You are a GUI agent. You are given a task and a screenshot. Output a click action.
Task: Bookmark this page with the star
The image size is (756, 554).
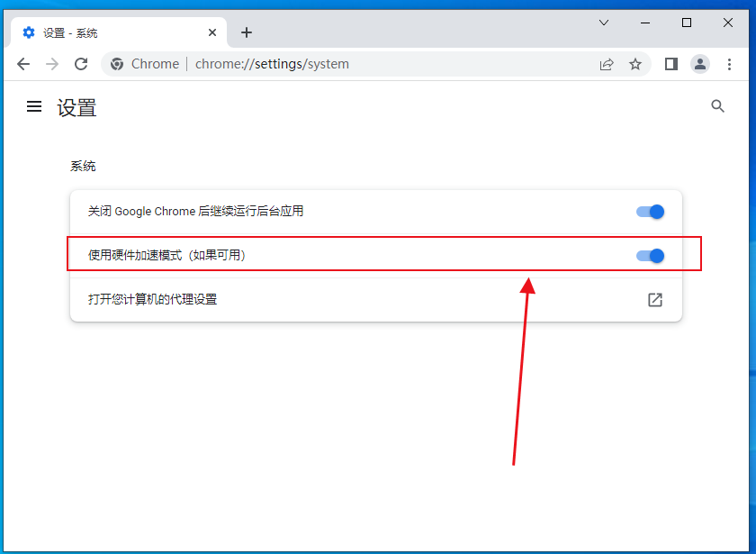tap(635, 64)
